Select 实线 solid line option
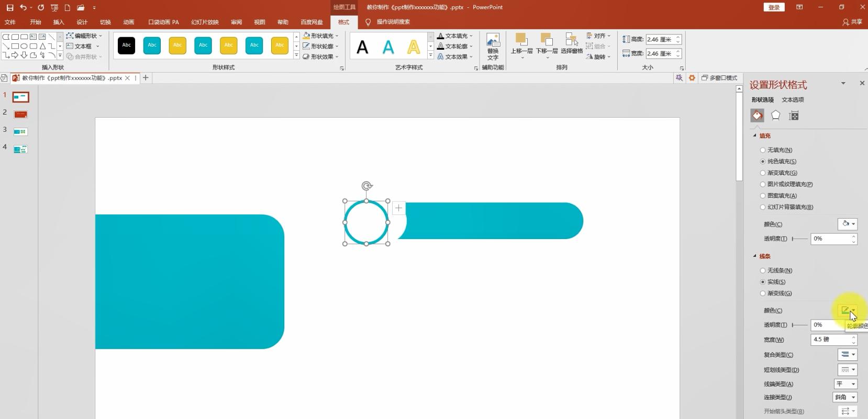The width and height of the screenshot is (868, 419). click(773, 282)
